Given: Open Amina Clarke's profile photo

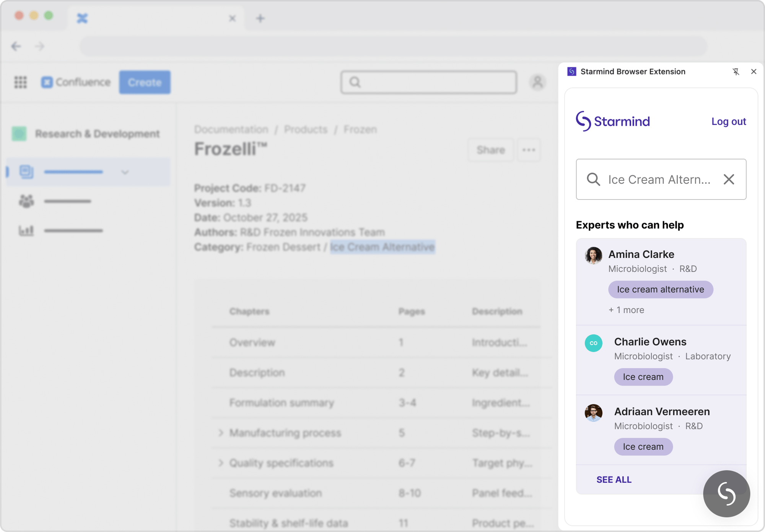Looking at the screenshot, I should pos(593,255).
